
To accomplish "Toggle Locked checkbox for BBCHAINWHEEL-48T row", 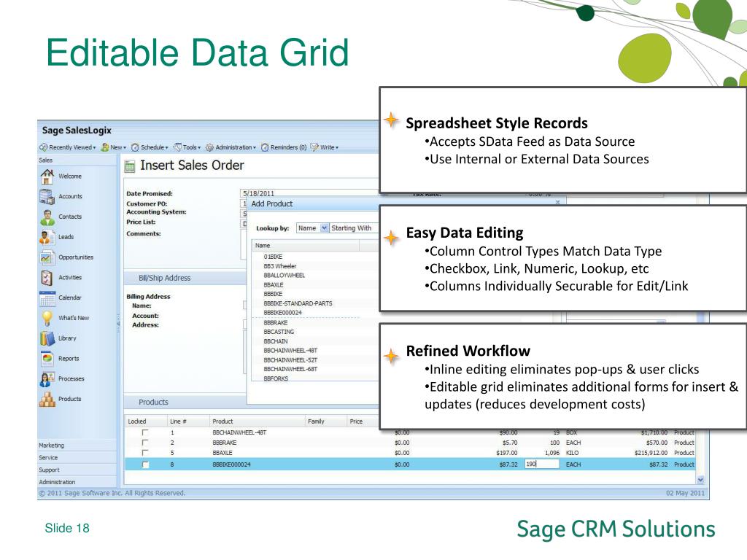I will tap(145, 432).
